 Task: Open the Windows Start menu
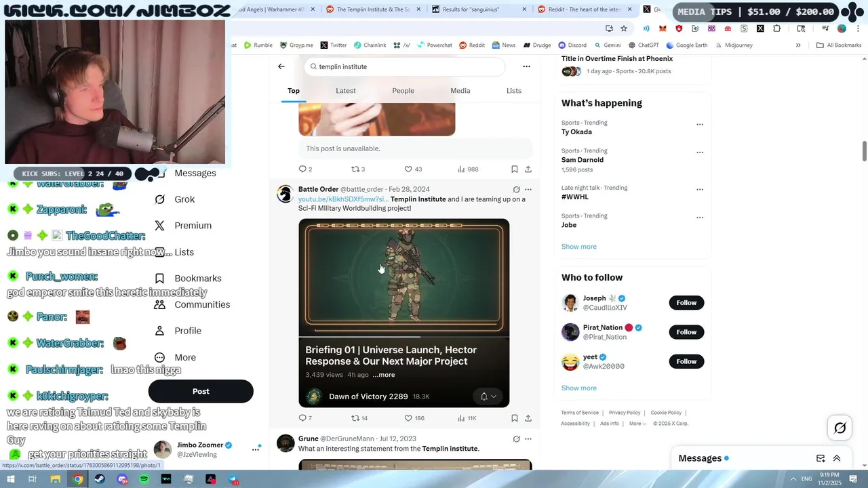point(12,479)
